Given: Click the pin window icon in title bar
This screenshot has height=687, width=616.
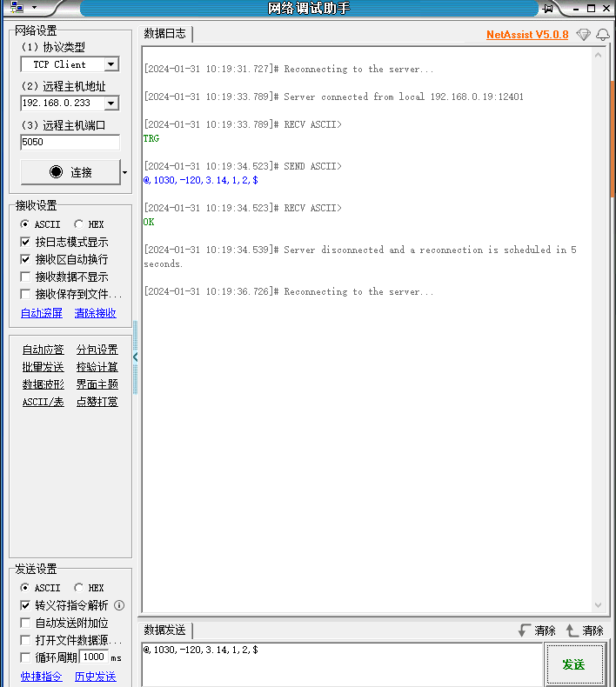Looking at the screenshot, I should pos(548,9).
